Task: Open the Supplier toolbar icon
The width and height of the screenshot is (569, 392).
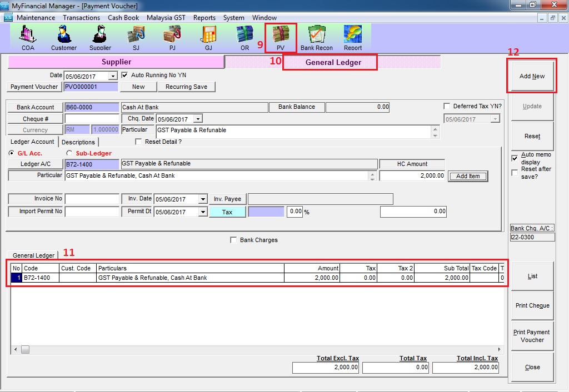Action: [101, 37]
